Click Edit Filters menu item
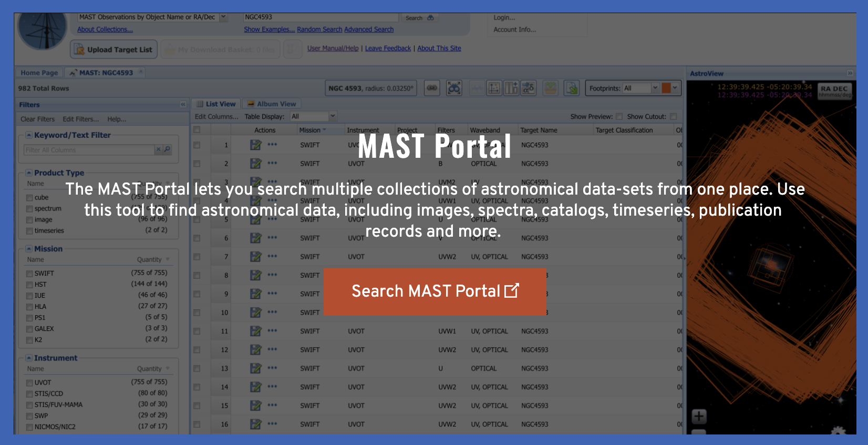Screen dimensions: 868x445 (x=81, y=119)
